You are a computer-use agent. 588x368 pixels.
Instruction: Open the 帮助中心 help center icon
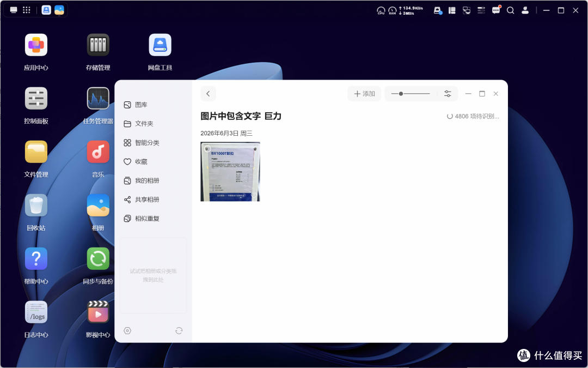click(x=36, y=259)
